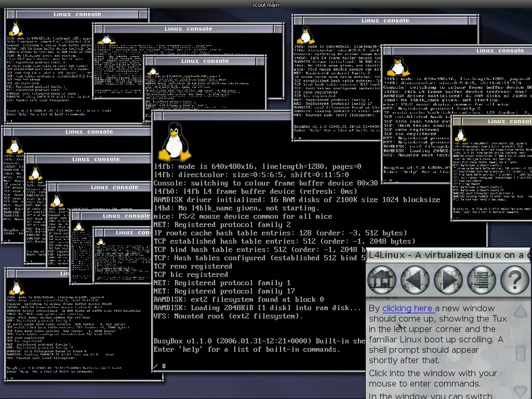
Task: Select the console window with truncated title "Linux con"
Action: [x=123, y=232]
